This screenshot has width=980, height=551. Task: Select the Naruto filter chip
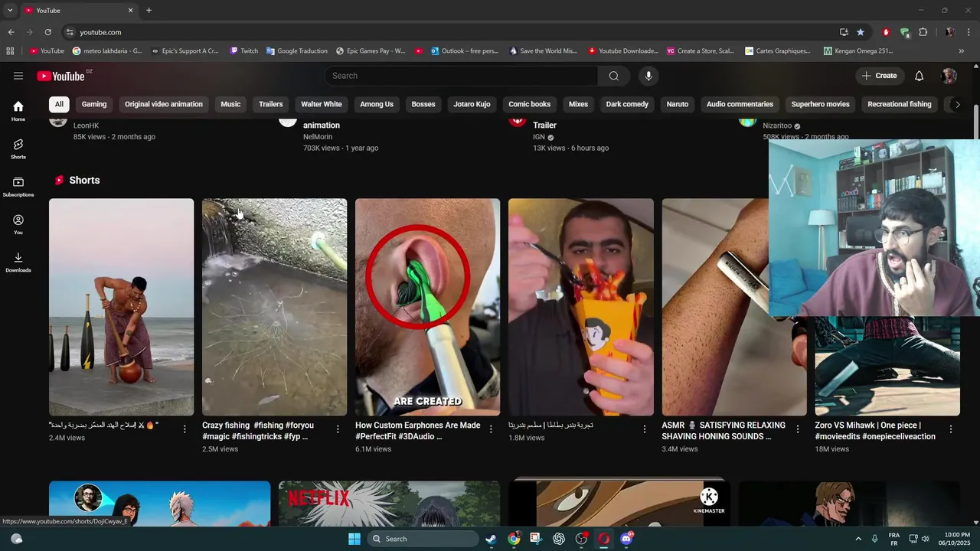coord(678,104)
